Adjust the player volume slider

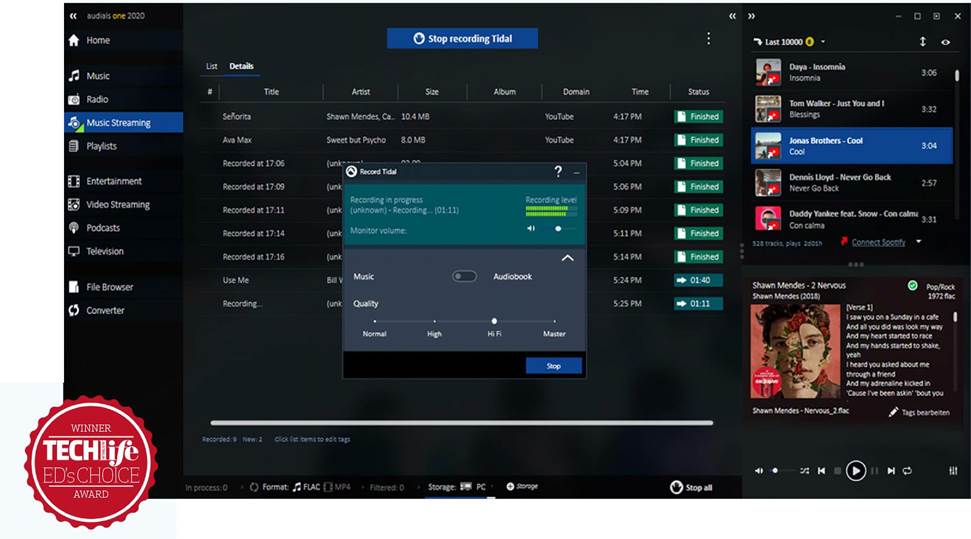782,471
